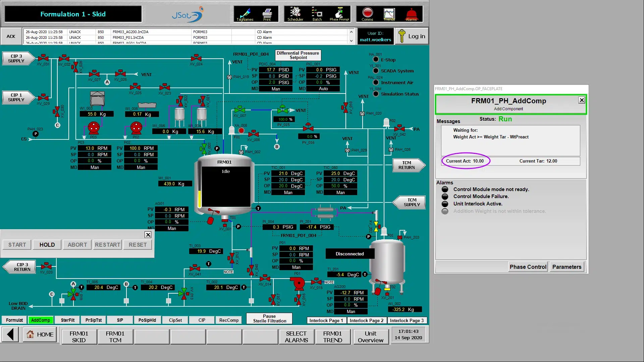
Task: Click Pause Sterile Filtration button
Action: [269, 318]
